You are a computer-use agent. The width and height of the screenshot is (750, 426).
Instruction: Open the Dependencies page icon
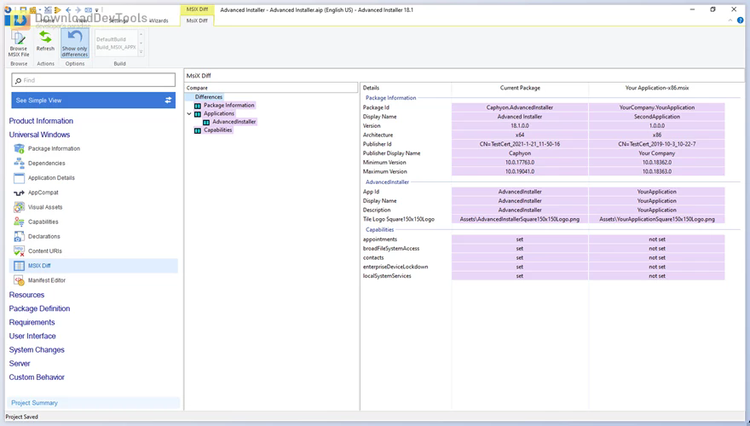coord(19,163)
